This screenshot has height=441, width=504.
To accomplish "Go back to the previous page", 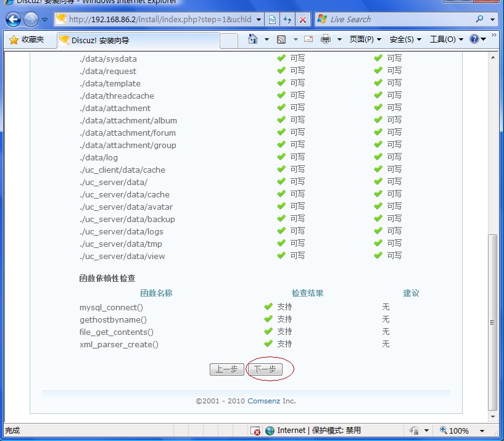I will (13, 20).
